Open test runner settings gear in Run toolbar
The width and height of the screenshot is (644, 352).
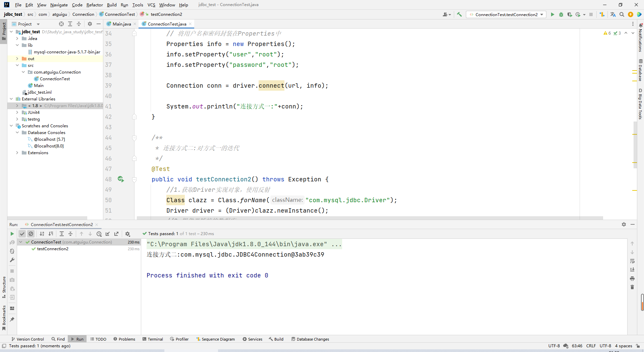pyautogui.click(x=127, y=234)
